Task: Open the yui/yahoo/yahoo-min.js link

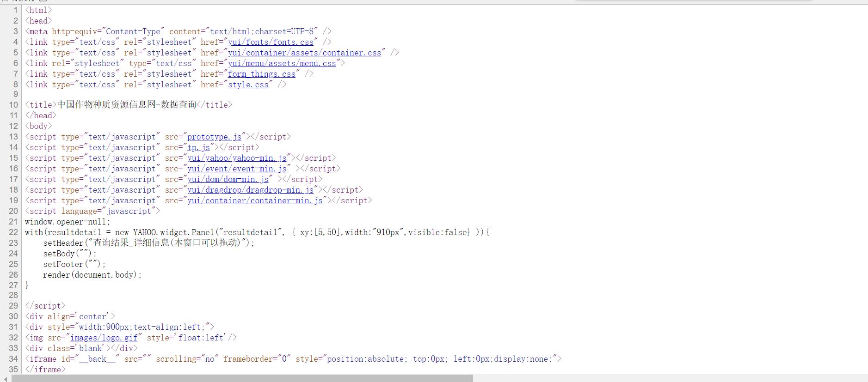Action: pyautogui.click(x=237, y=158)
